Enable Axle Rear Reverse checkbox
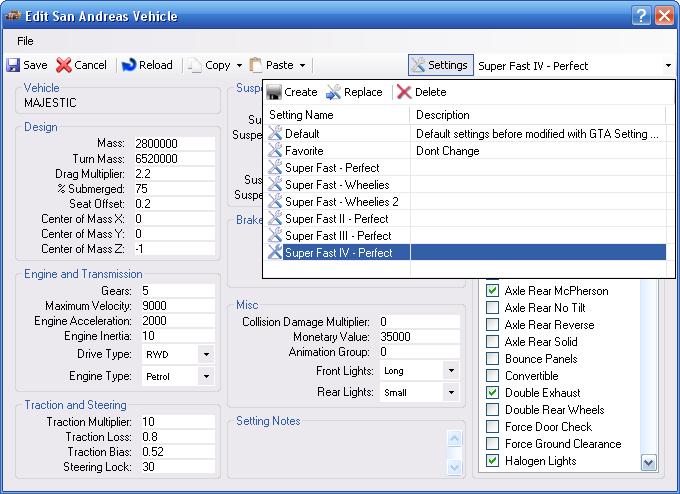This screenshot has height=494, width=680. (x=492, y=324)
